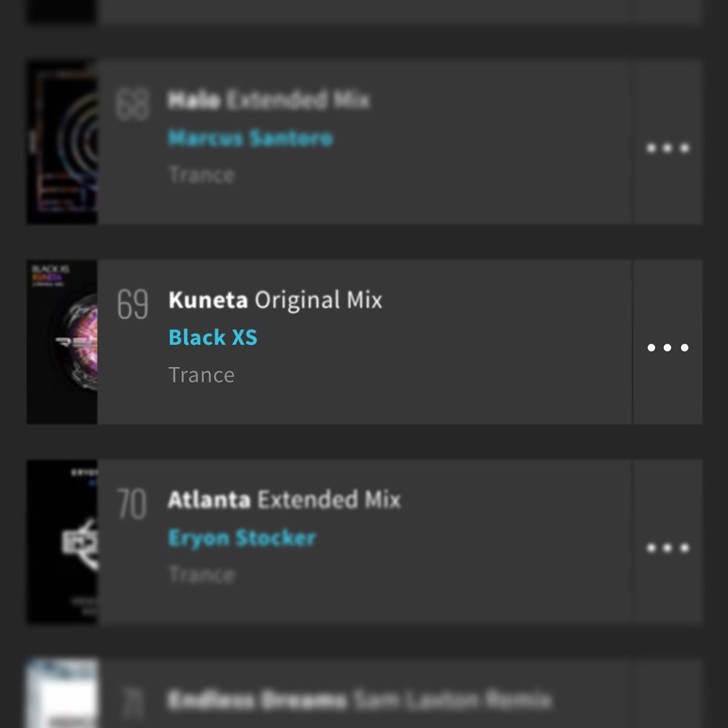The image size is (728, 728).
Task: Open the Halo Extended Mix track
Action: click(x=269, y=99)
